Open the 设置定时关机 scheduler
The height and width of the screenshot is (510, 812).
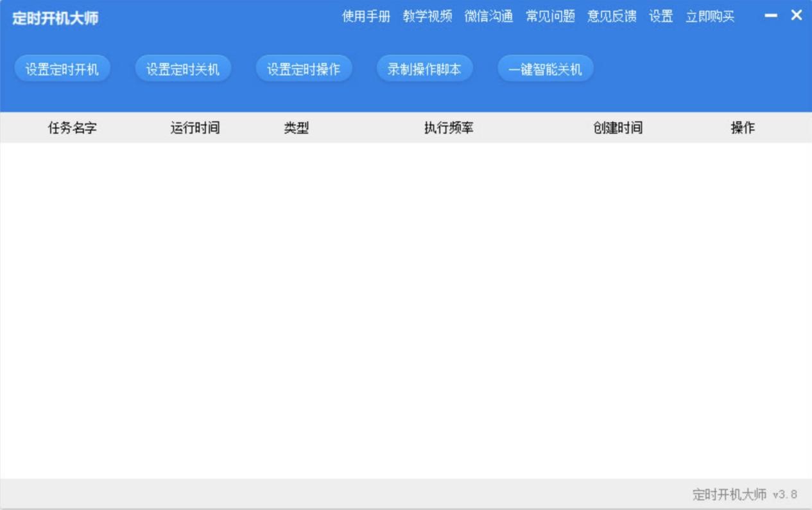click(x=183, y=69)
